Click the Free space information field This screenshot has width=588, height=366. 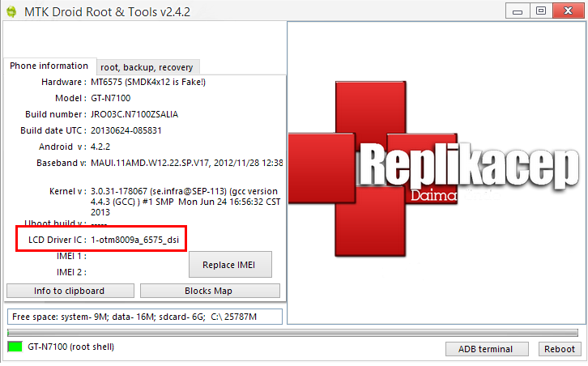click(144, 316)
